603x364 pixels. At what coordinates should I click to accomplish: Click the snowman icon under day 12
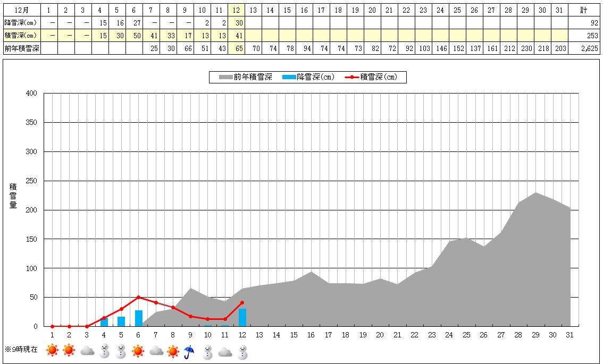242,351
